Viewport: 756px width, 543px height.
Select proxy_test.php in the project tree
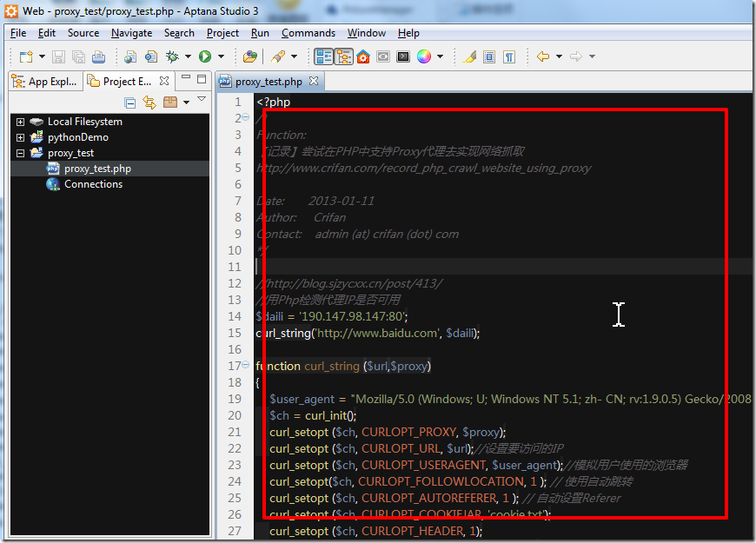96,169
